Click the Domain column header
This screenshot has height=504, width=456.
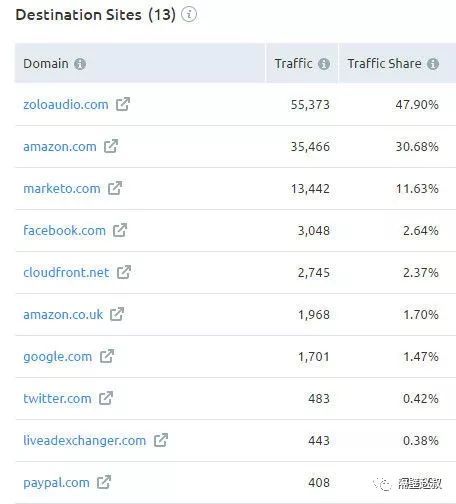tap(46, 63)
